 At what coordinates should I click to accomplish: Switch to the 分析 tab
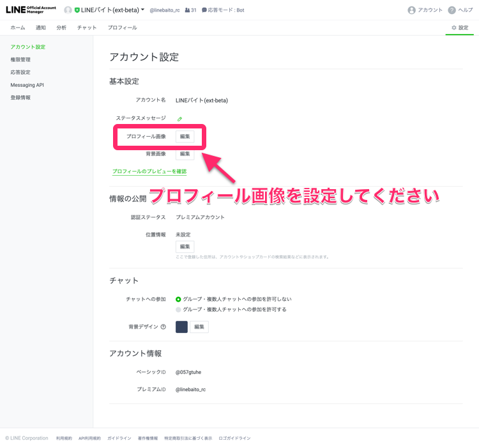click(61, 28)
